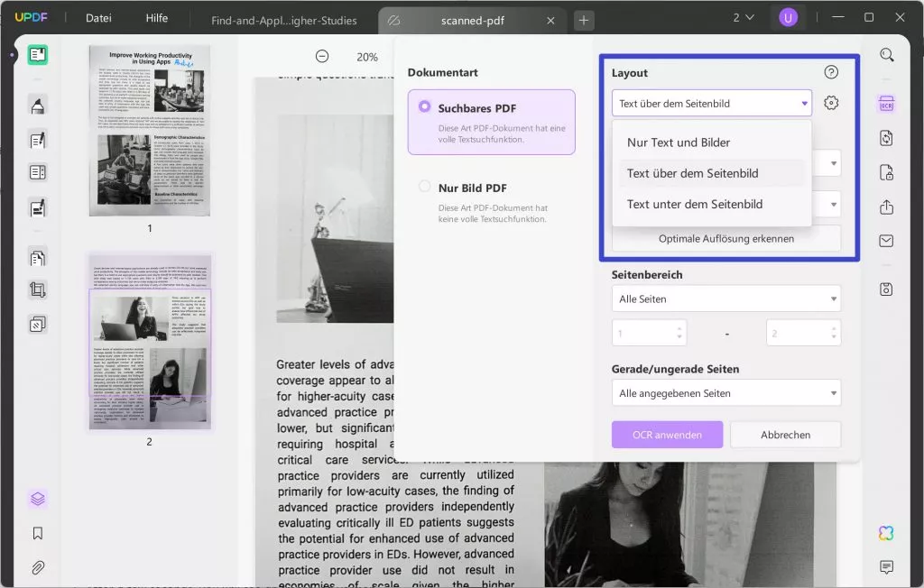
Task: Expand the Alle Seiten page range dropdown
Action: click(x=725, y=299)
